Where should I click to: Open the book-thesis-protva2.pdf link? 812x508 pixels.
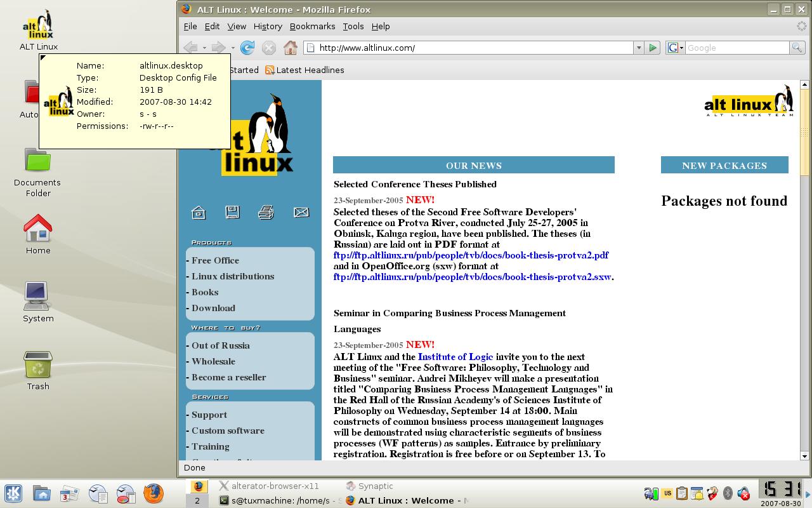[x=471, y=255]
